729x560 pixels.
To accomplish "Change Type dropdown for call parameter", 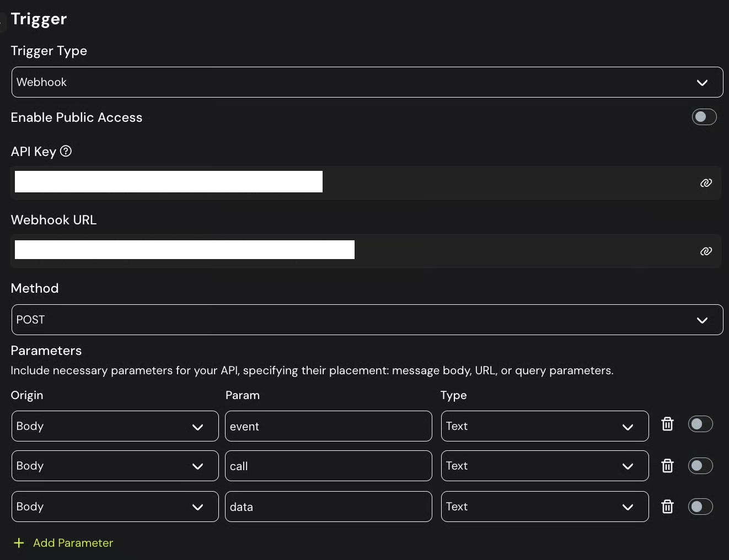I will click(x=544, y=466).
